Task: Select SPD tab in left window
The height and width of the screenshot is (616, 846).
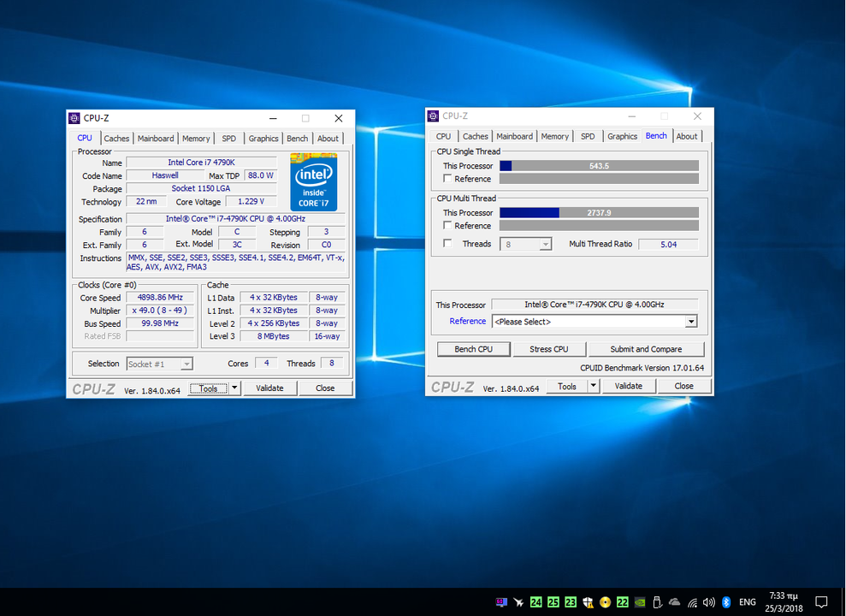Action: tap(228, 139)
